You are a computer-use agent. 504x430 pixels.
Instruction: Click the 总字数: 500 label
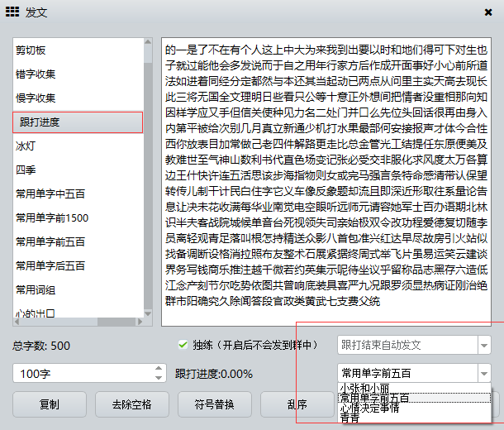coord(41,346)
